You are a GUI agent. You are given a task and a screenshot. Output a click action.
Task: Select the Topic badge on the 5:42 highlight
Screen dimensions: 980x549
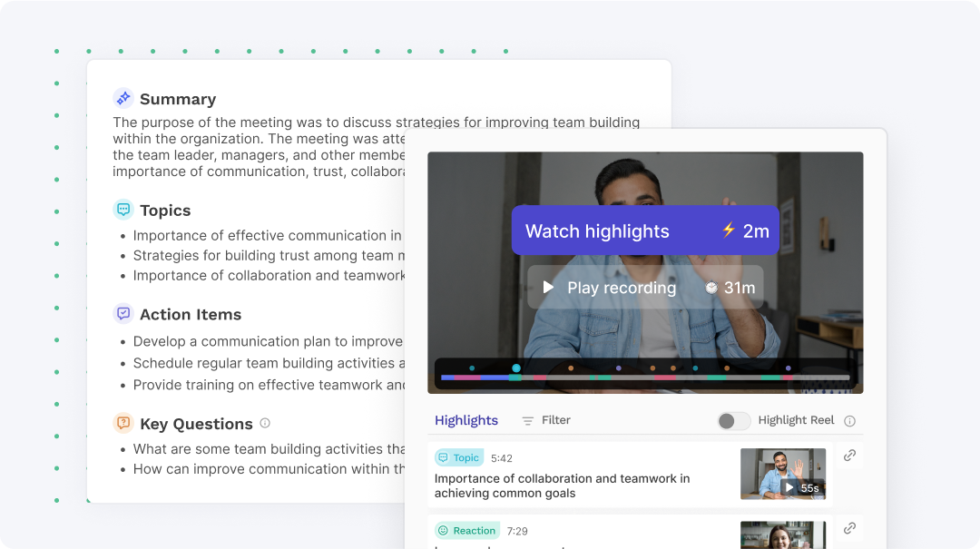tap(458, 457)
